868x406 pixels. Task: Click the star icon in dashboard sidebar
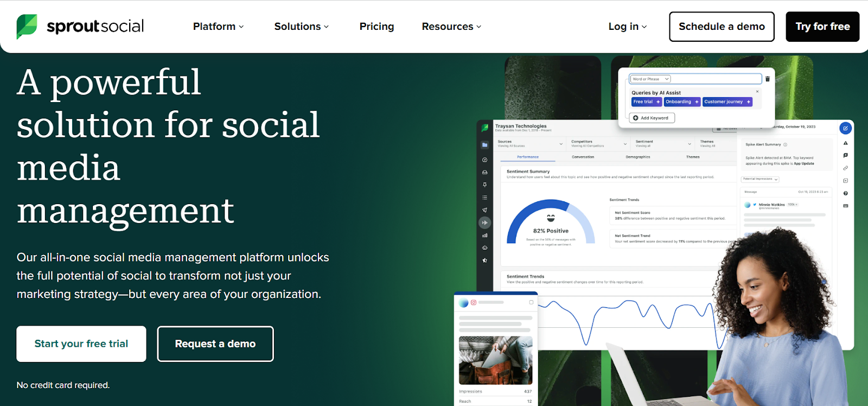[485, 261]
